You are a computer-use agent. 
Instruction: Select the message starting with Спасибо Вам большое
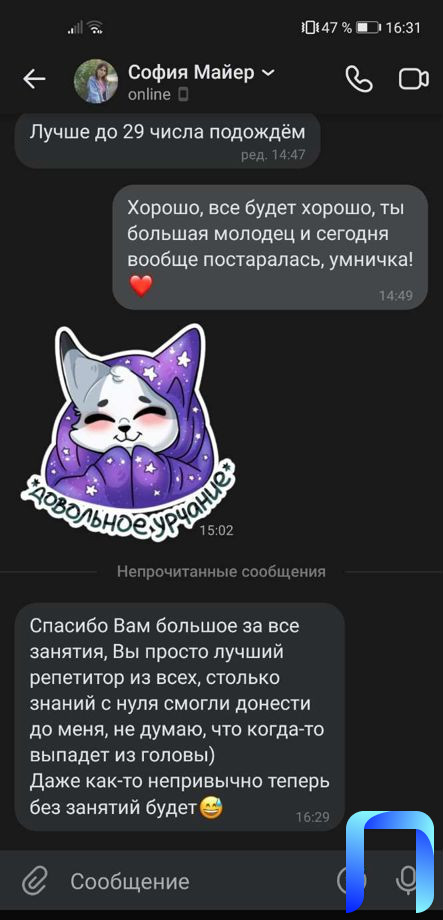pyautogui.click(x=180, y=717)
